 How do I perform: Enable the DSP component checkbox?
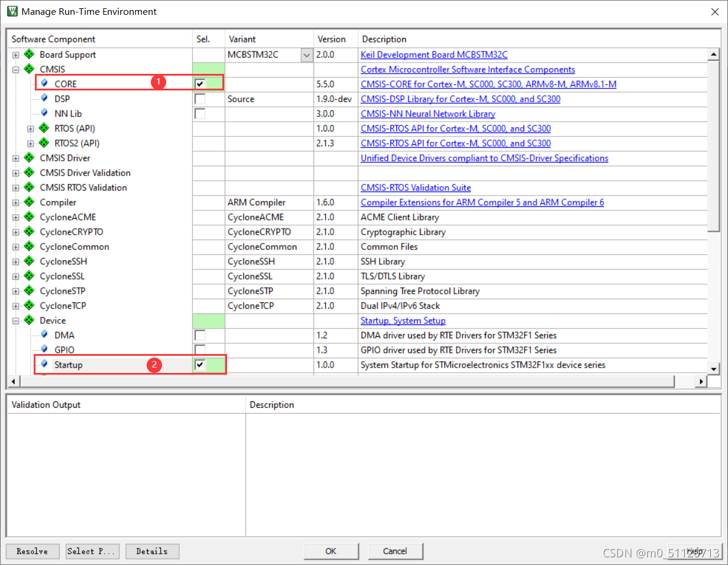(x=200, y=99)
